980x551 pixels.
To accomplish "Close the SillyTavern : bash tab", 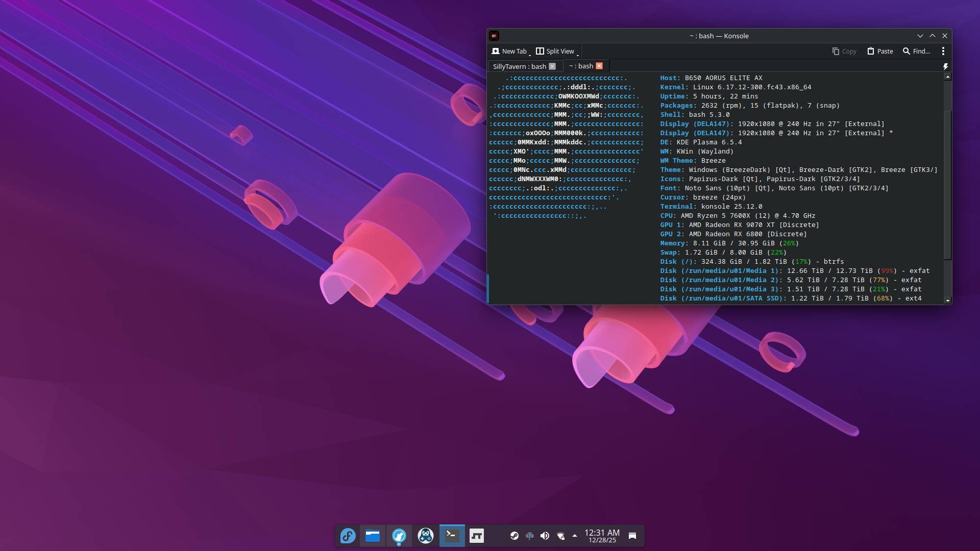I will click(552, 66).
